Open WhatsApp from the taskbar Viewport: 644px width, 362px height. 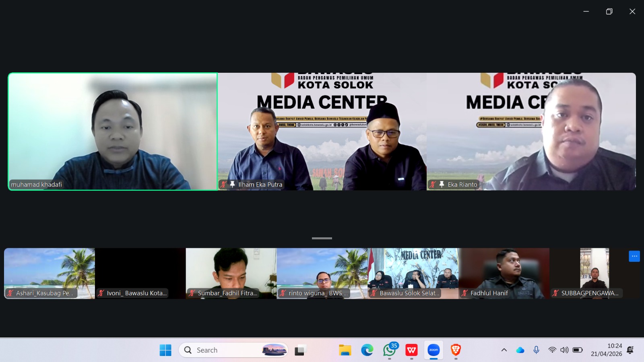point(388,350)
